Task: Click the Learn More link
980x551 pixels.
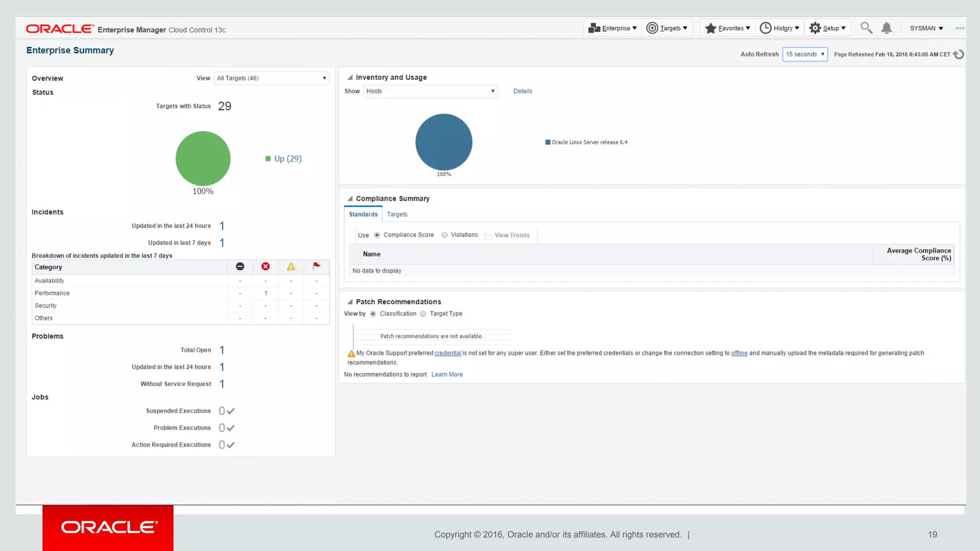Action: pyautogui.click(x=447, y=375)
